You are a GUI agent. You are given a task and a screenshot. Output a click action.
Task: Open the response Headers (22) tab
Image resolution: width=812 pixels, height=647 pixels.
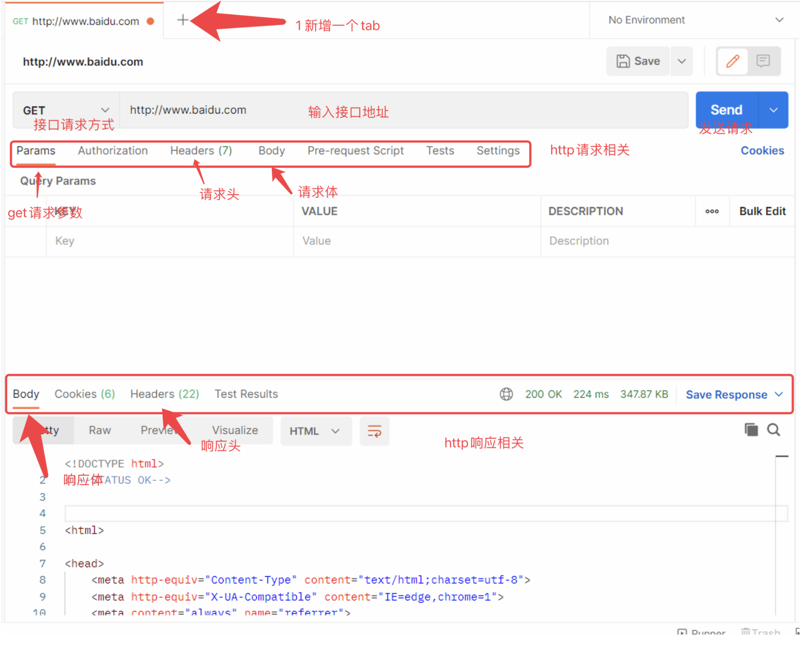(x=165, y=394)
